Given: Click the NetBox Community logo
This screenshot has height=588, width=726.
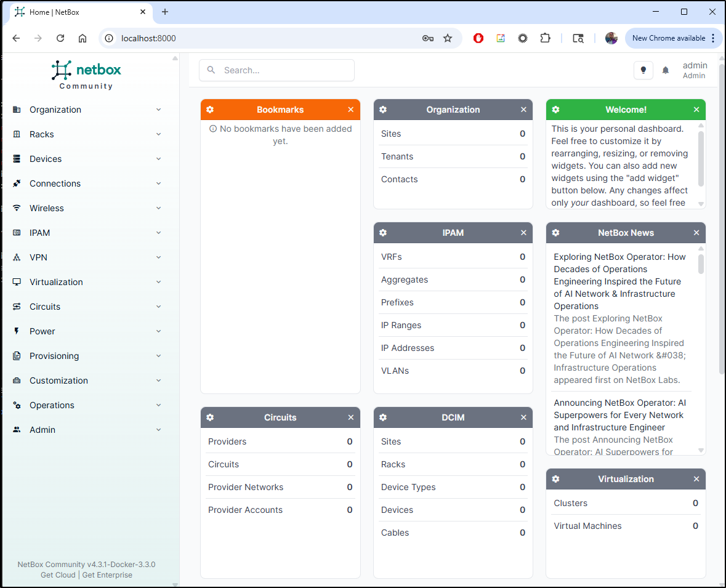Looking at the screenshot, I should point(86,75).
